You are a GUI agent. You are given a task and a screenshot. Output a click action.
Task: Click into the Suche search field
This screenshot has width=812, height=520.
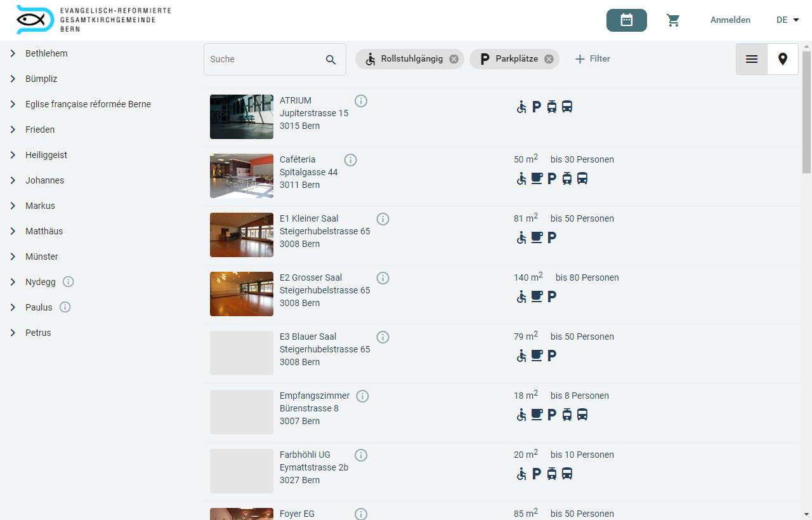click(263, 59)
